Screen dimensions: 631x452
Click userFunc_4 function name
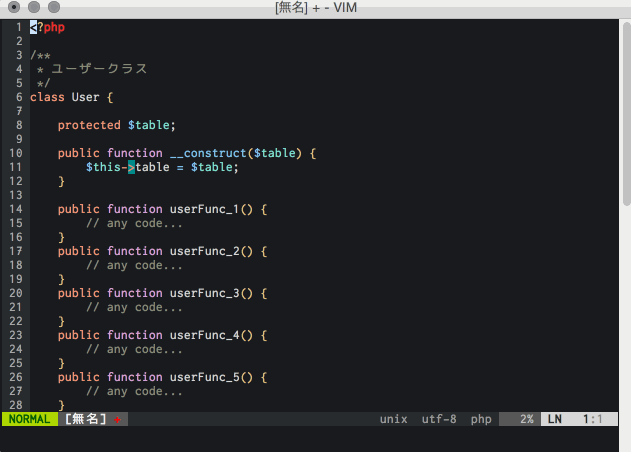tap(204, 335)
